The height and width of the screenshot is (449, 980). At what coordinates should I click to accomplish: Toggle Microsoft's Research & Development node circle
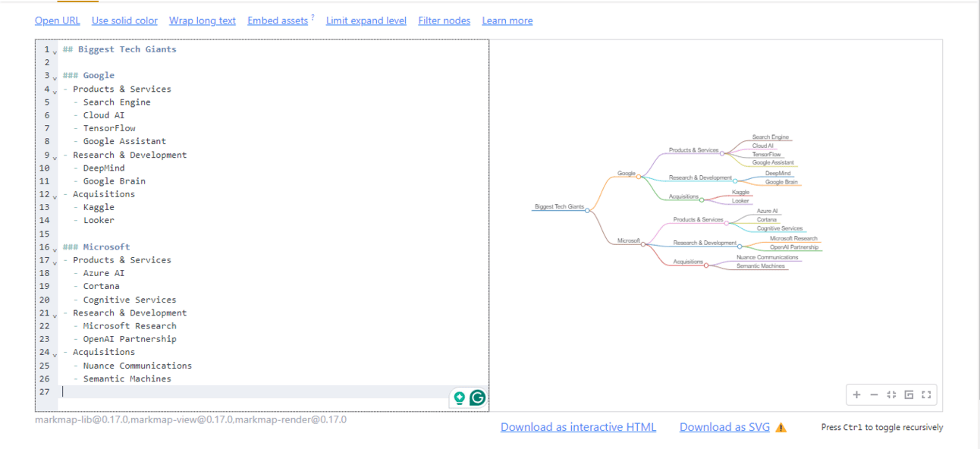(x=740, y=246)
